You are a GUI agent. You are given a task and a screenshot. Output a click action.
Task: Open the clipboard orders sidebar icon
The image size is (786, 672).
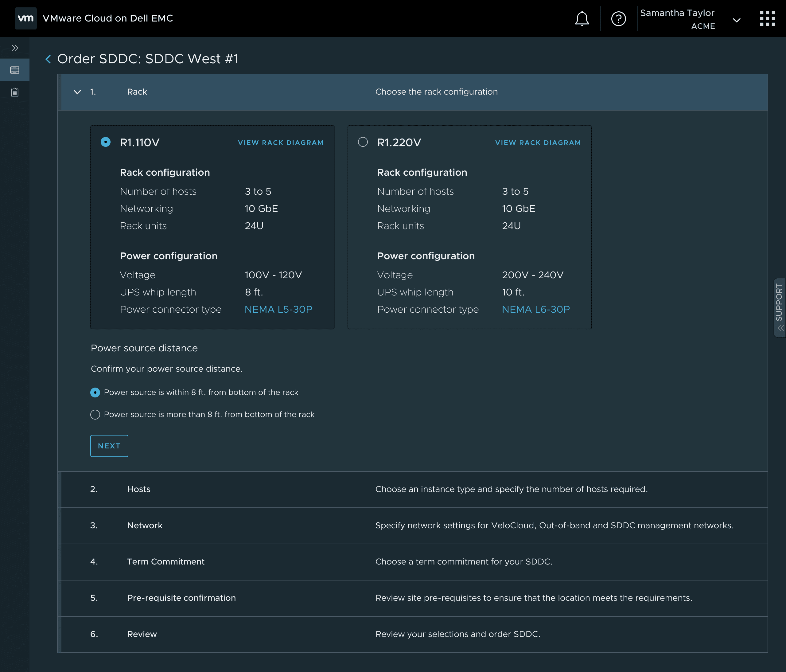click(x=15, y=92)
